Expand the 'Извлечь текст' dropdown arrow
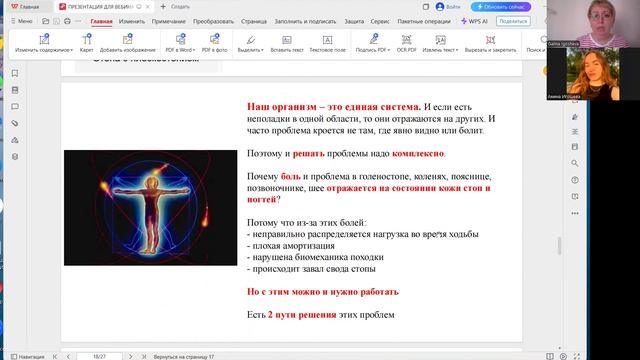 (x=457, y=50)
